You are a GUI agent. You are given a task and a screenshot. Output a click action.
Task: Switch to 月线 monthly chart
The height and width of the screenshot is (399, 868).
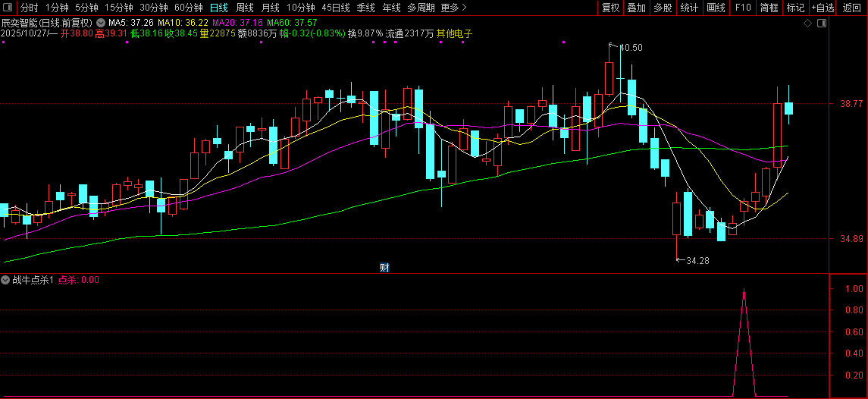click(270, 8)
